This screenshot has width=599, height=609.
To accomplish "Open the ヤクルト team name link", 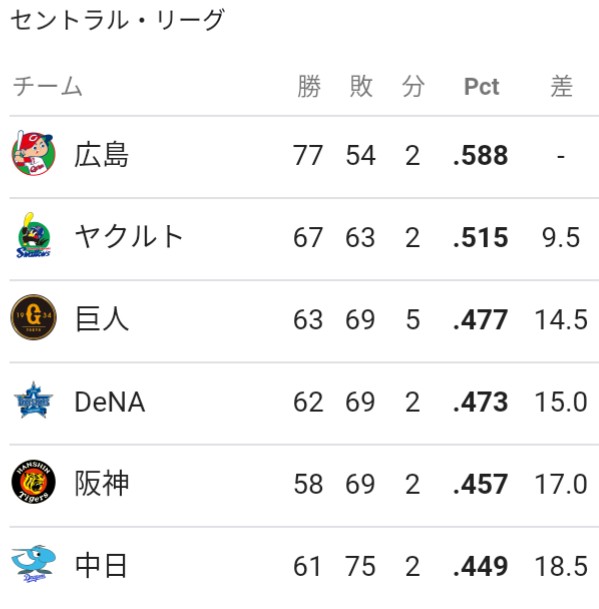I will click(129, 237).
